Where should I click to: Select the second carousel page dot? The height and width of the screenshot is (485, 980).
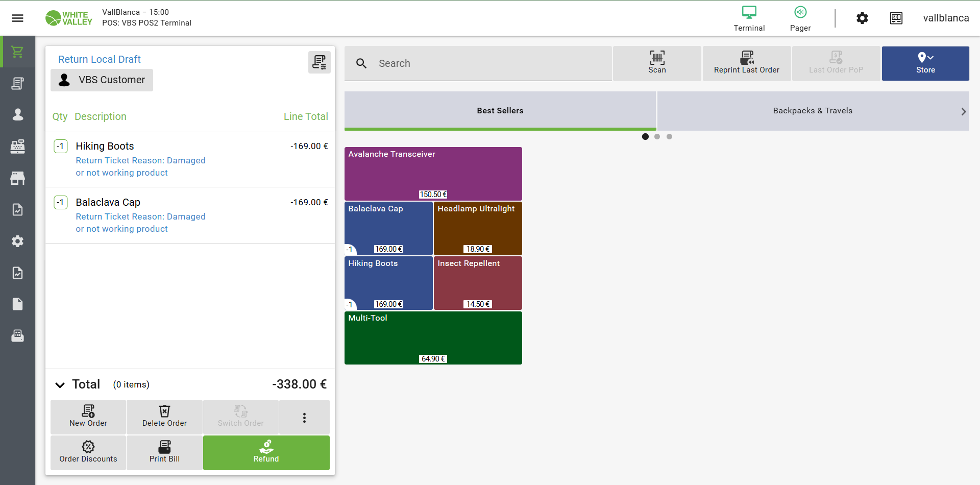click(x=657, y=137)
